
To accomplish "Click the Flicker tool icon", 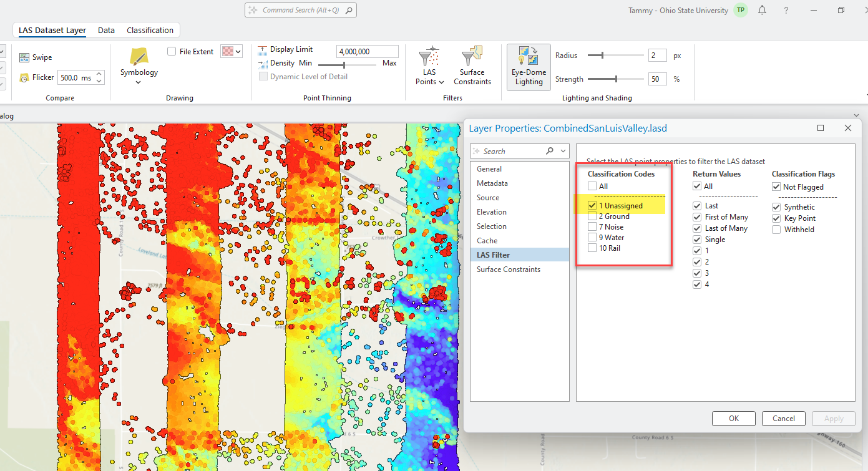I will 24,78.
